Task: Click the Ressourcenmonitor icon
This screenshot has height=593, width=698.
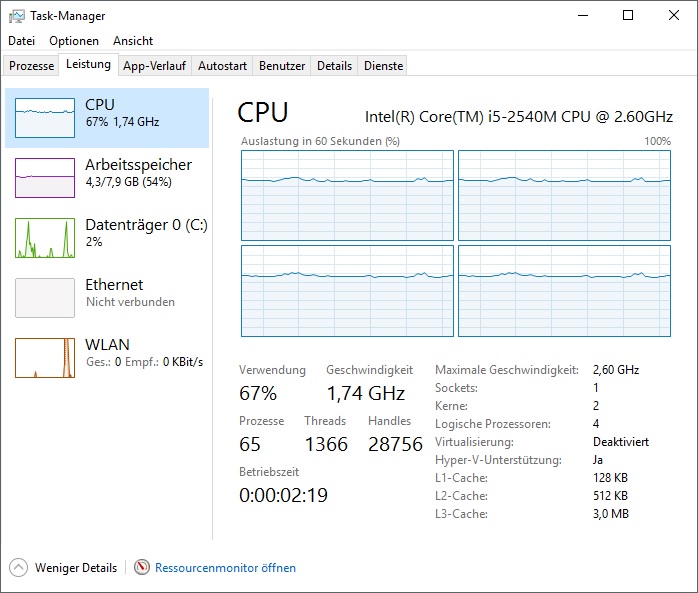Action: [142, 568]
